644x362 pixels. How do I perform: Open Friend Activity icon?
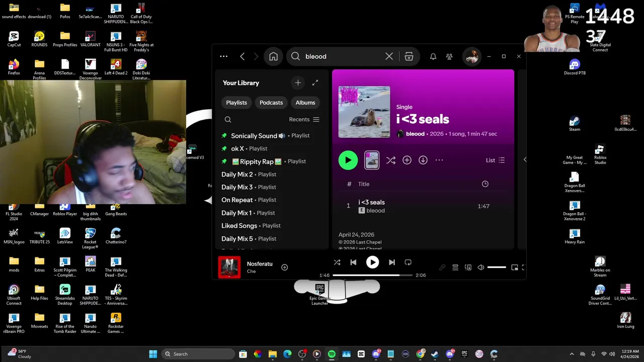(x=449, y=56)
